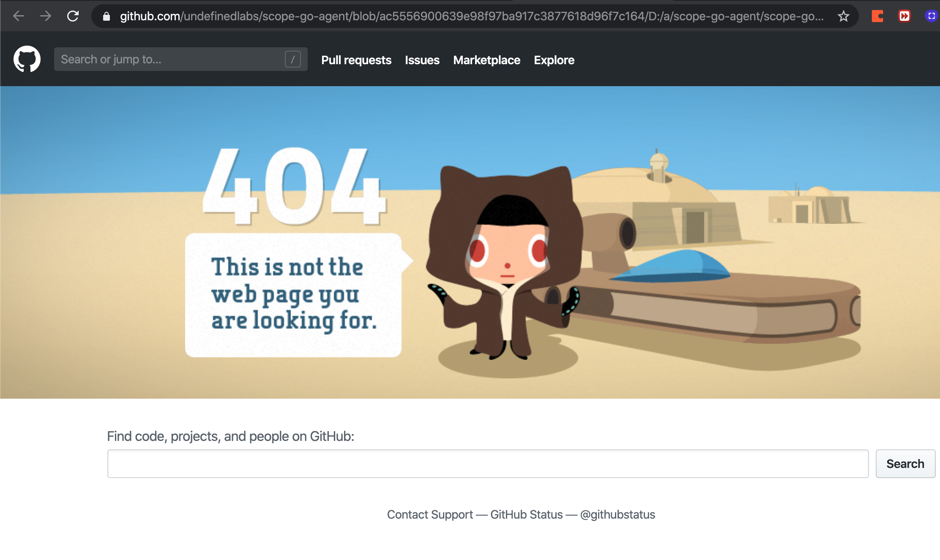Click the Contact Support link
The width and height of the screenshot is (940, 560).
pyautogui.click(x=429, y=514)
